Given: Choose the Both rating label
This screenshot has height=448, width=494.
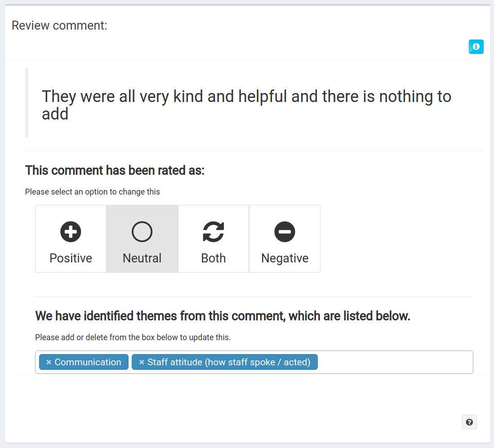Looking at the screenshot, I should pyautogui.click(x=214, y=258).
